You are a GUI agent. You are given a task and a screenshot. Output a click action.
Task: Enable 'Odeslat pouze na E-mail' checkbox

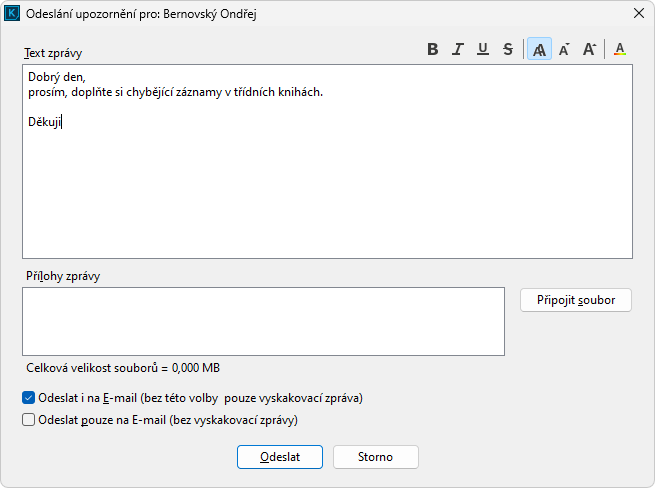[28, 421]
